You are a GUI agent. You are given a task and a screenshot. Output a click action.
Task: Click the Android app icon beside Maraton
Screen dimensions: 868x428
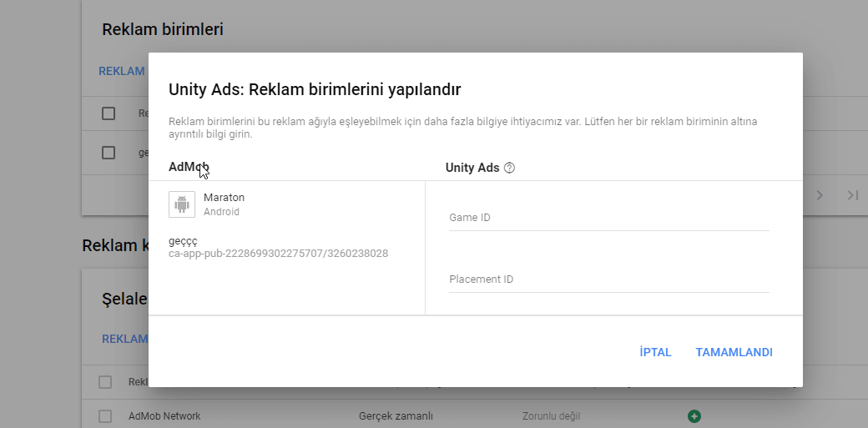(182, 204)
